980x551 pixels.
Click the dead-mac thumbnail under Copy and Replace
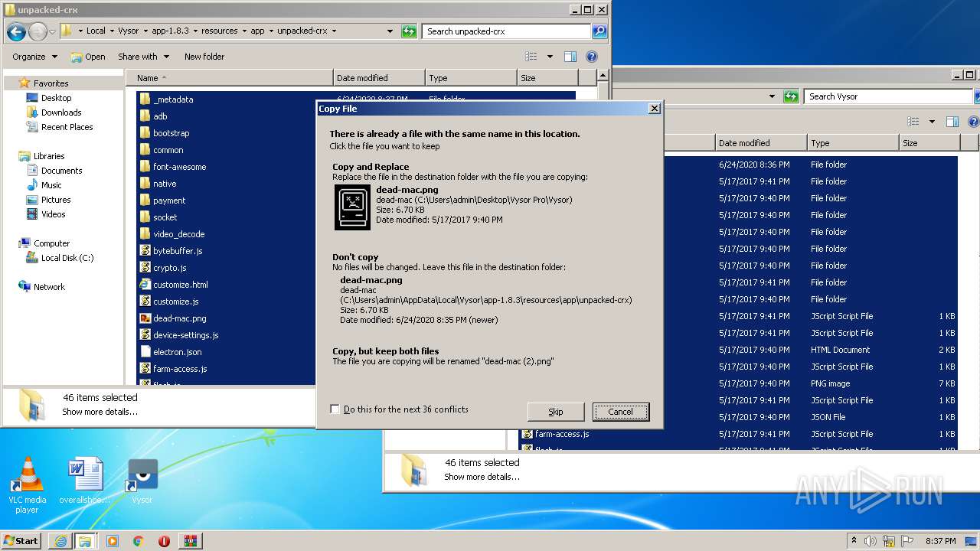[352, 207]
